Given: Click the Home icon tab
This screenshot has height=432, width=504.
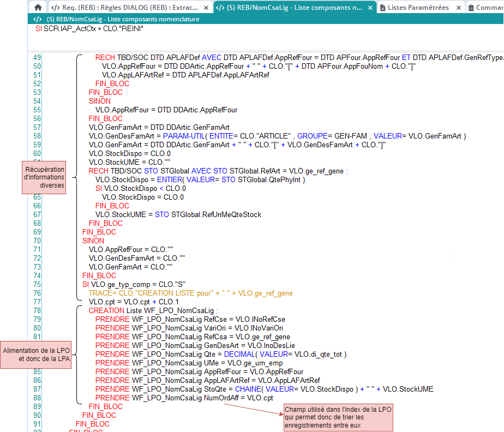Looking at the screenshot, I should point(38,8).
